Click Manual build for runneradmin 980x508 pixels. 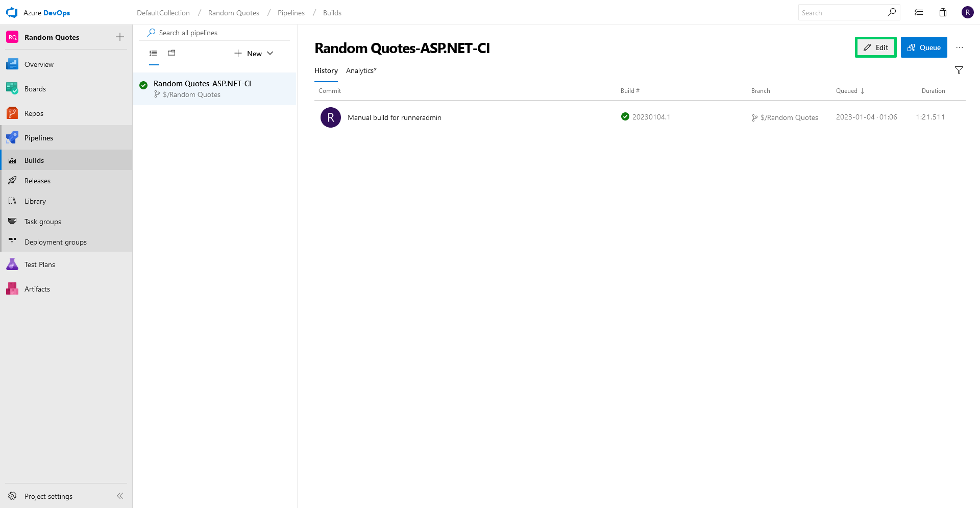[x=395, y=117]
